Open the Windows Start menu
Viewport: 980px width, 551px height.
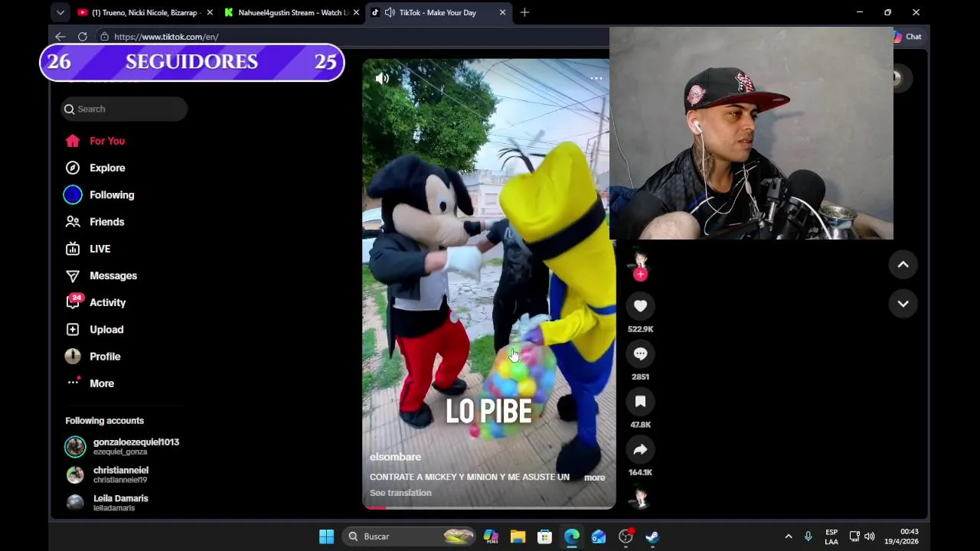326,536
